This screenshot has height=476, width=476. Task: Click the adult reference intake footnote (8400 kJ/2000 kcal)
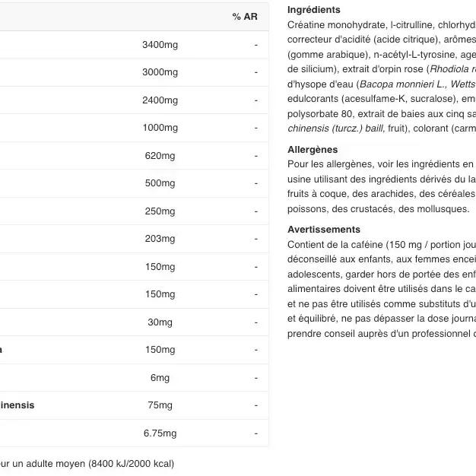87,463
